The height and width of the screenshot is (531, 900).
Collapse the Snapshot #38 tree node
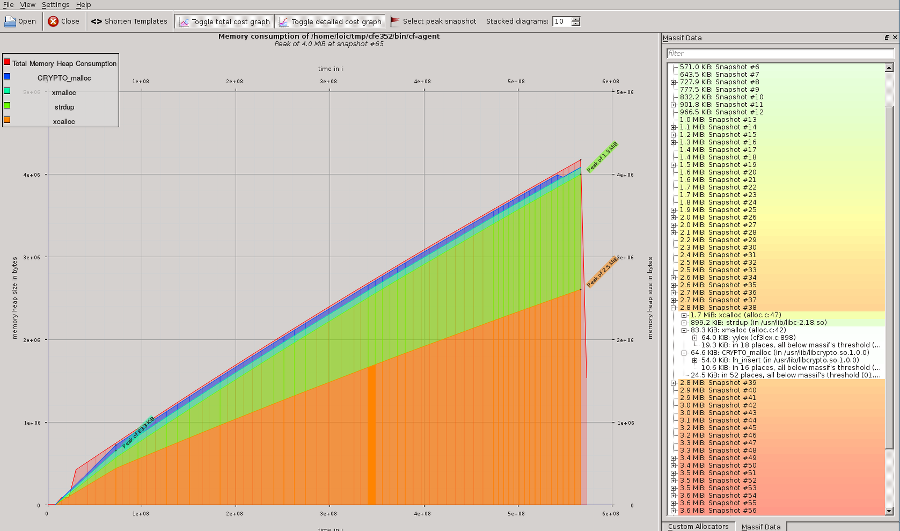tap(673, 307)
